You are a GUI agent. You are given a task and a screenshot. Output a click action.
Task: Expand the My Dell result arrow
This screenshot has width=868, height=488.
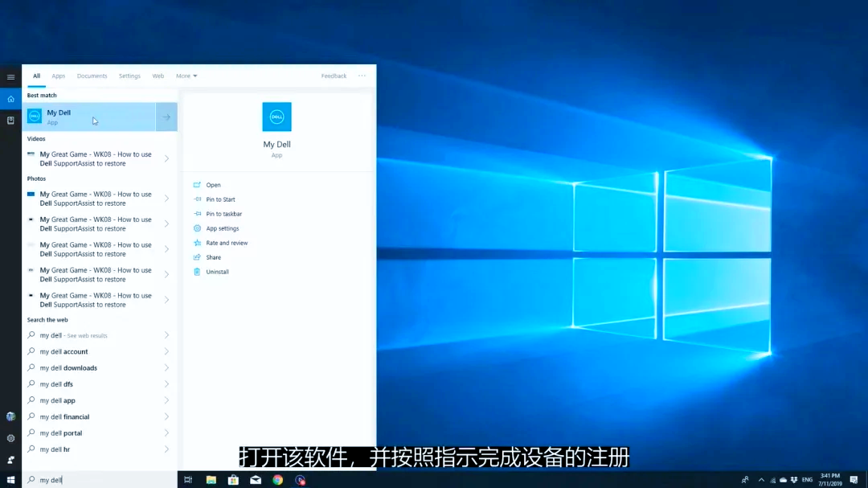pos(166,117)
